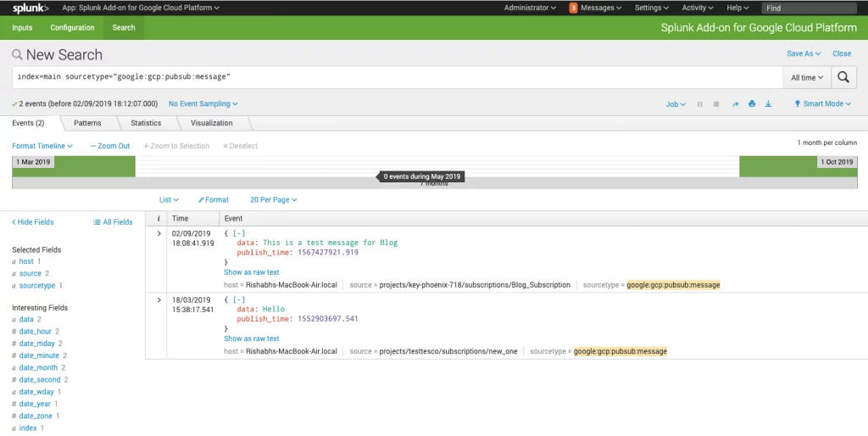Switch to the Statistics tab
Image resolution: width=868 pixels, height=436 pixels.
tap(146, 123)
